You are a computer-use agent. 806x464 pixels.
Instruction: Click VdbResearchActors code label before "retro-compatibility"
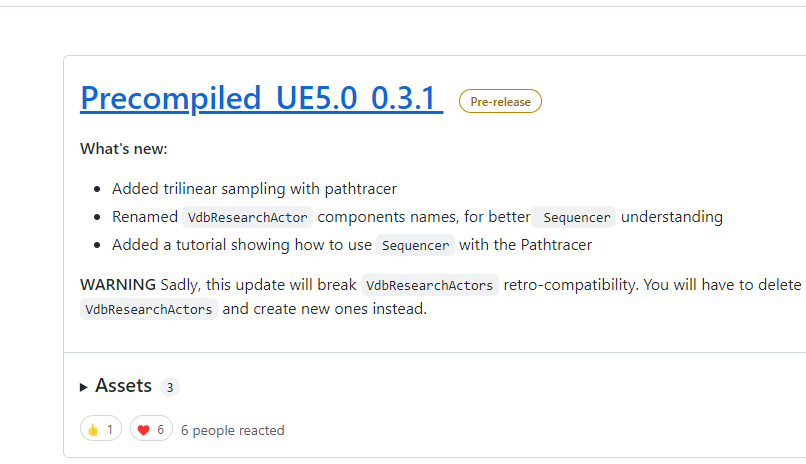click(x=430, y=285)
